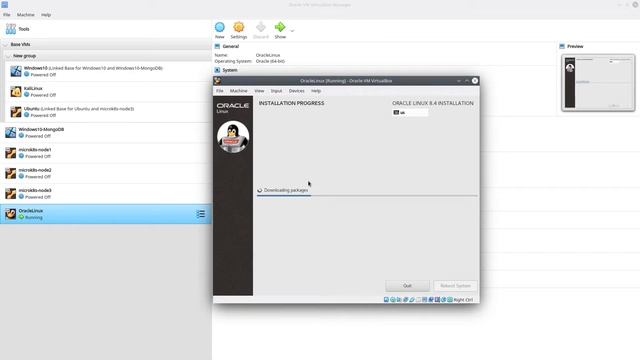Click the green Show arrow icon
Screen dimensions: 640x360
tap(280, 27)
